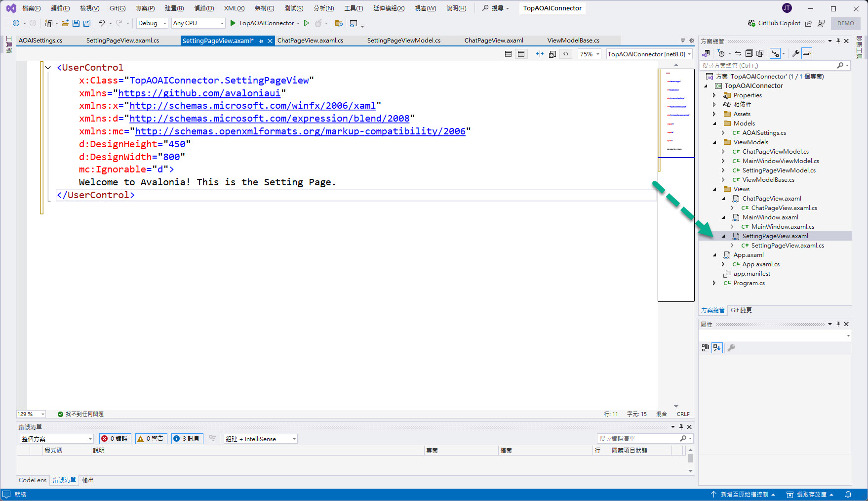
Task: Click the pop-out designer icon
Action: pos(552,54)
